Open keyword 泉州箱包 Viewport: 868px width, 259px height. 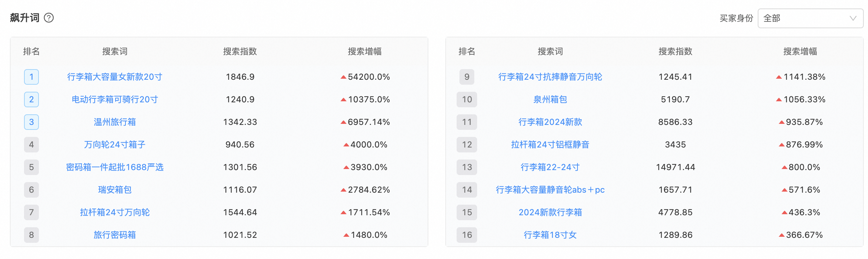pyautogui.click(x=550, y=99)
